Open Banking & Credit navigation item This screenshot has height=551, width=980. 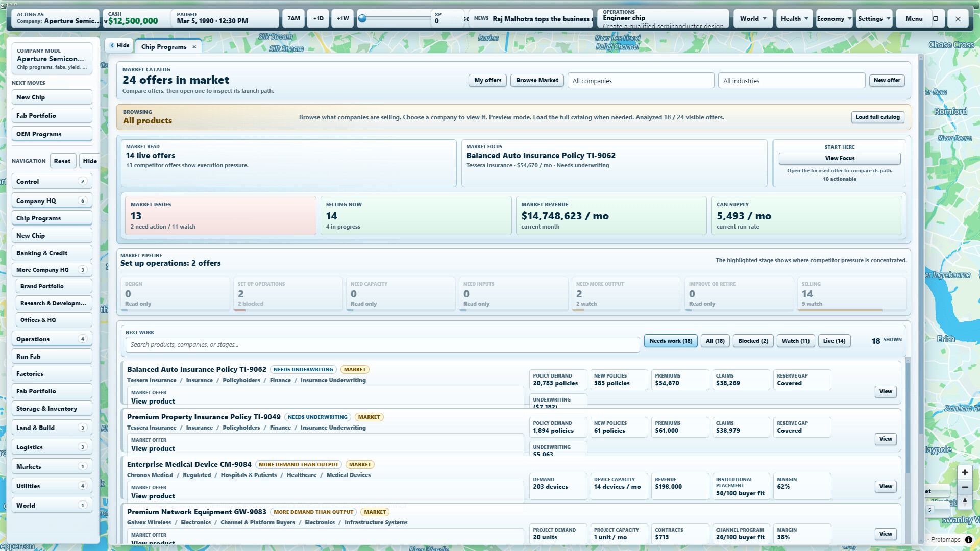[x=52, y=253]
